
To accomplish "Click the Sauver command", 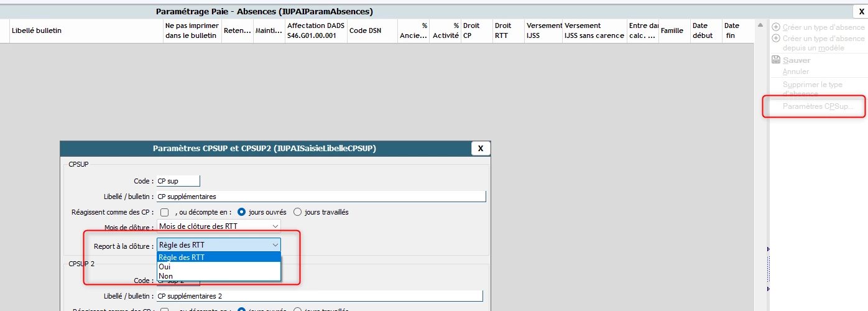I will (796, 60).
